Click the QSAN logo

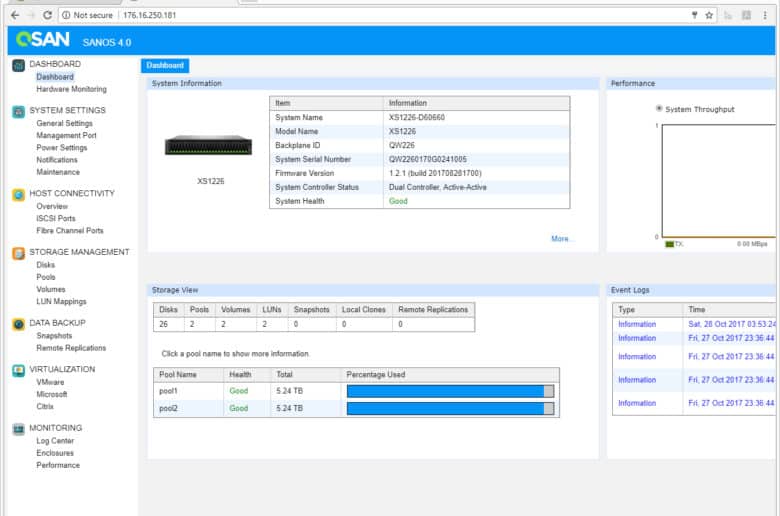click(43, 39)
